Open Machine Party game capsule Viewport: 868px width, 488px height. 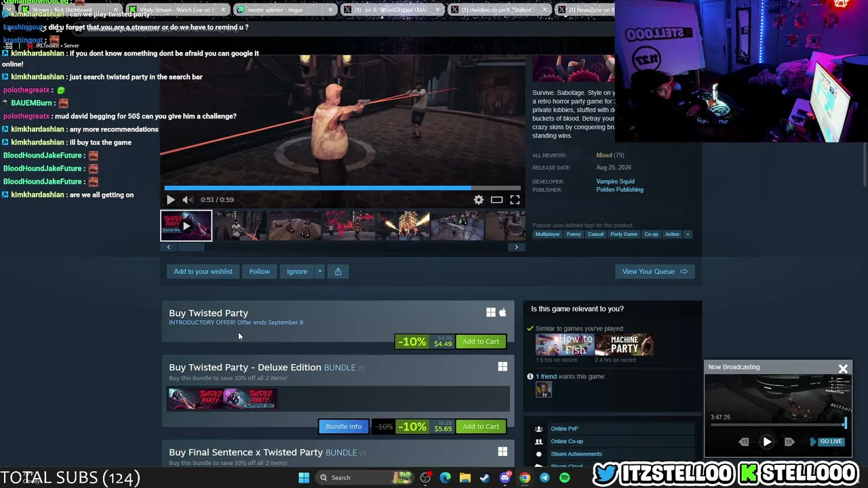pyautogui.click(x=624, y=345)
